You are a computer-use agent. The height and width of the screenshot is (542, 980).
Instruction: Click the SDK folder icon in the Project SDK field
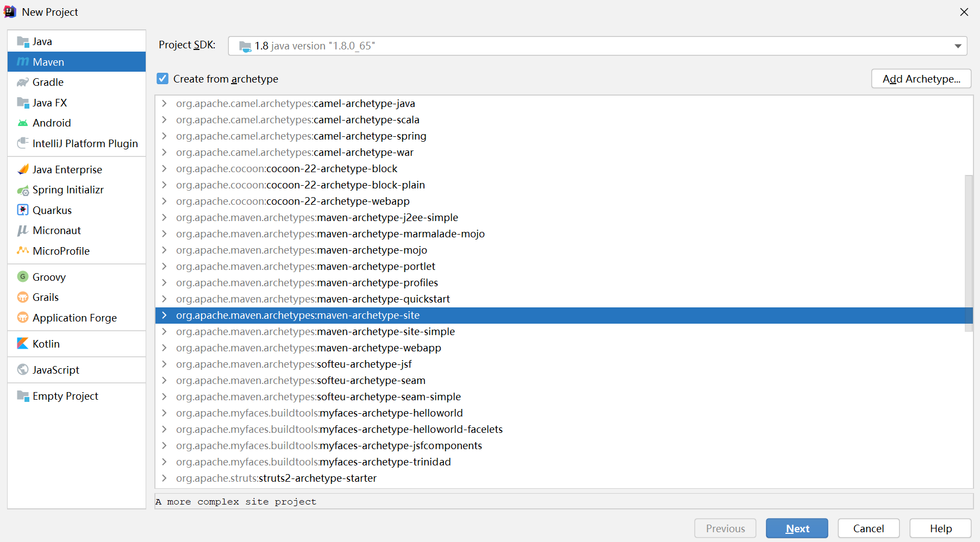click(x=245, y=46)
